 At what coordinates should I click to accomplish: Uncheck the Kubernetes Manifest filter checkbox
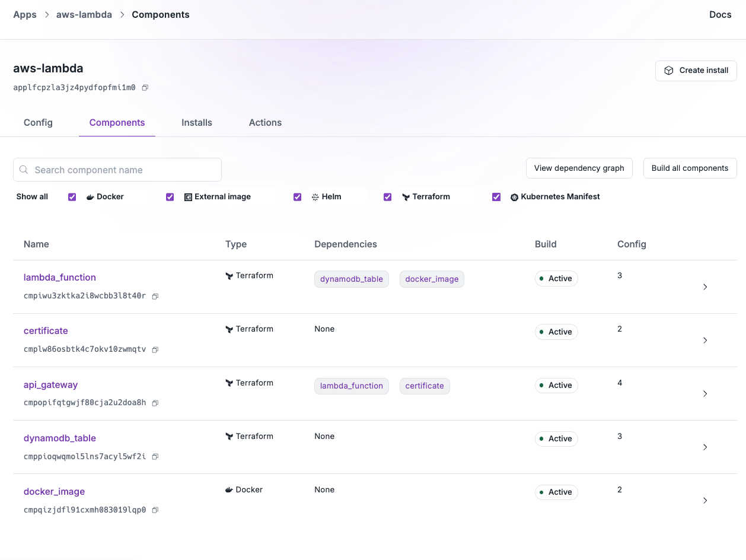point(496,197)
